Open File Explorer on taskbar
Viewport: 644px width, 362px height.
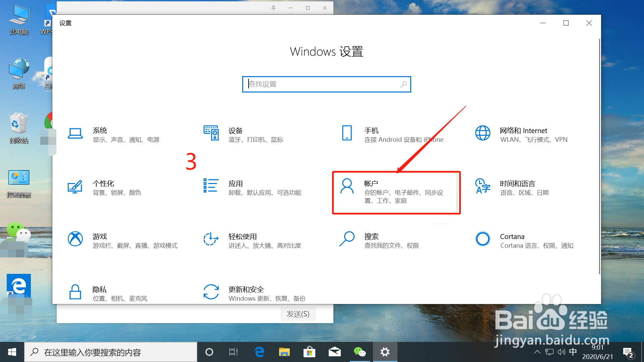coord(284,352)
